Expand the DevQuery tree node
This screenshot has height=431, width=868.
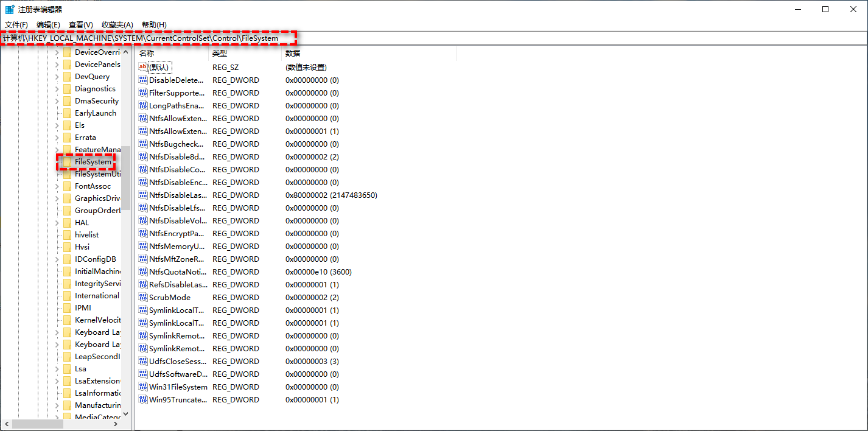(57, 77)
